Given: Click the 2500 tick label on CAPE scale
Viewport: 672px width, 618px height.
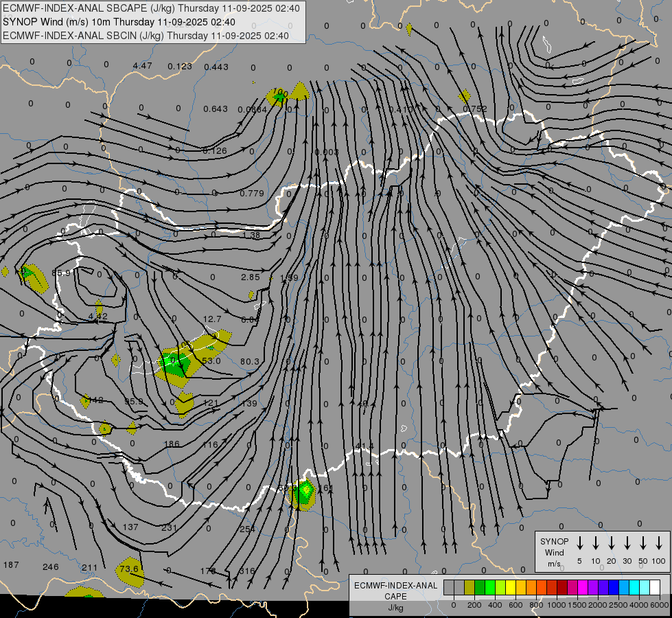Looking at the screenshot, I should pyautogui.click(x=618, y=605).
